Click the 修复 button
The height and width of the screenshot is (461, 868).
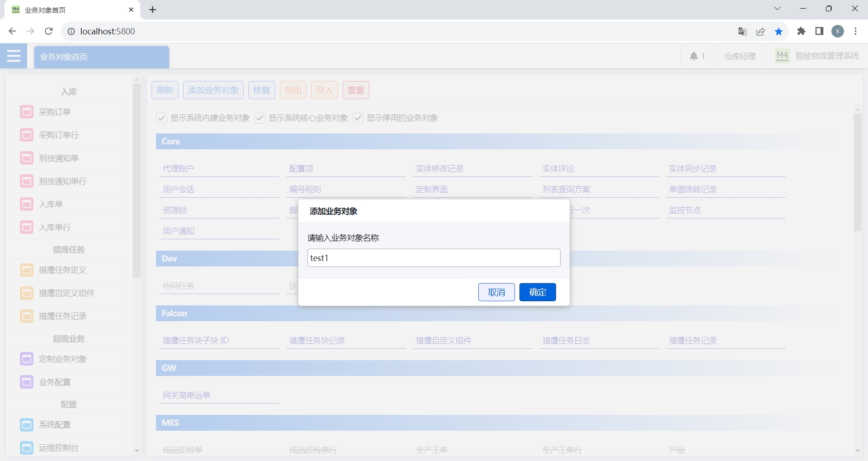click(262, 90)
